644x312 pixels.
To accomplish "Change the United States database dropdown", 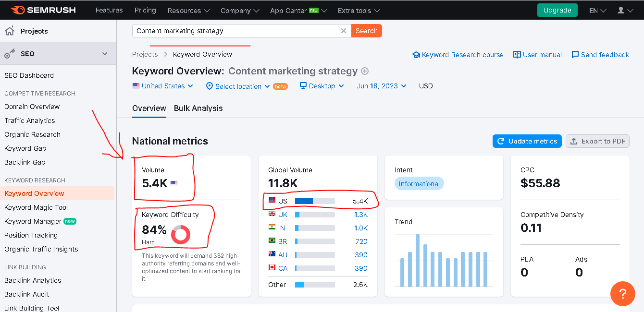I will (x=163, y=86).
